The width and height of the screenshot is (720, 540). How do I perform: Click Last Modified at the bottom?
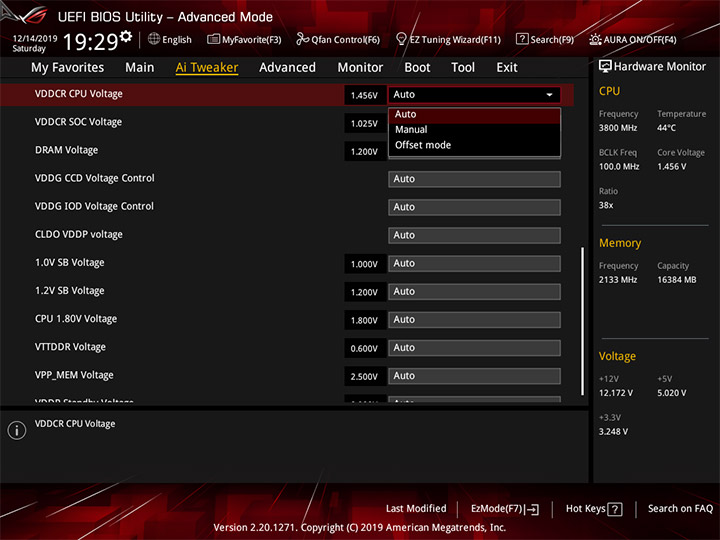pyautogui.click(x=416, y=509)
